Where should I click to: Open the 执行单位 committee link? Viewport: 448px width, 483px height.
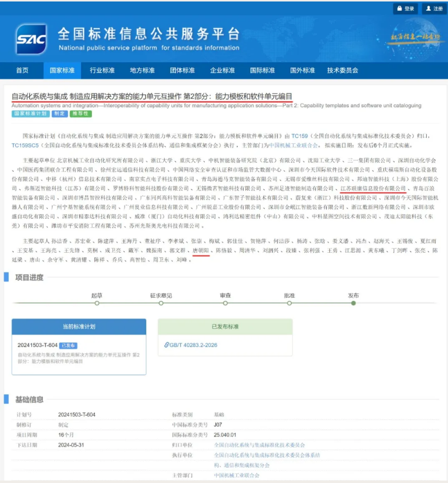coord(267,460)
